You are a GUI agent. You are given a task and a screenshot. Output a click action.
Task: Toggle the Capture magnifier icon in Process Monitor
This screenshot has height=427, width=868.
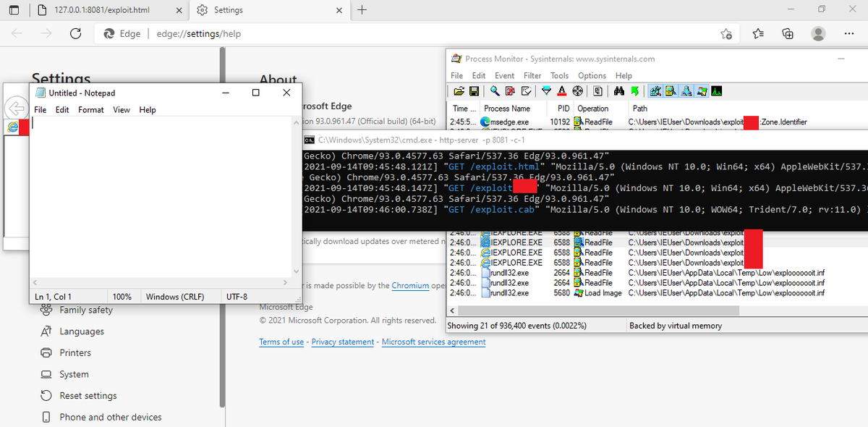click(495, 91)
